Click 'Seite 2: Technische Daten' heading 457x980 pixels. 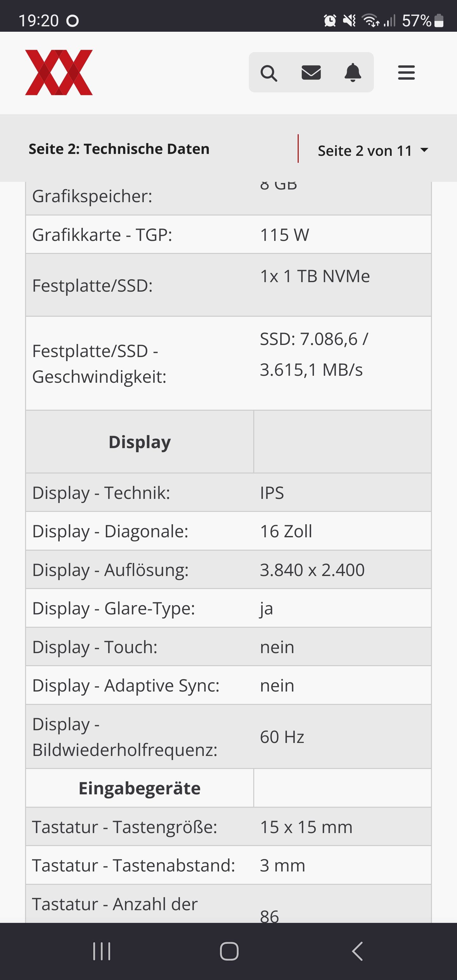point(119,149)
